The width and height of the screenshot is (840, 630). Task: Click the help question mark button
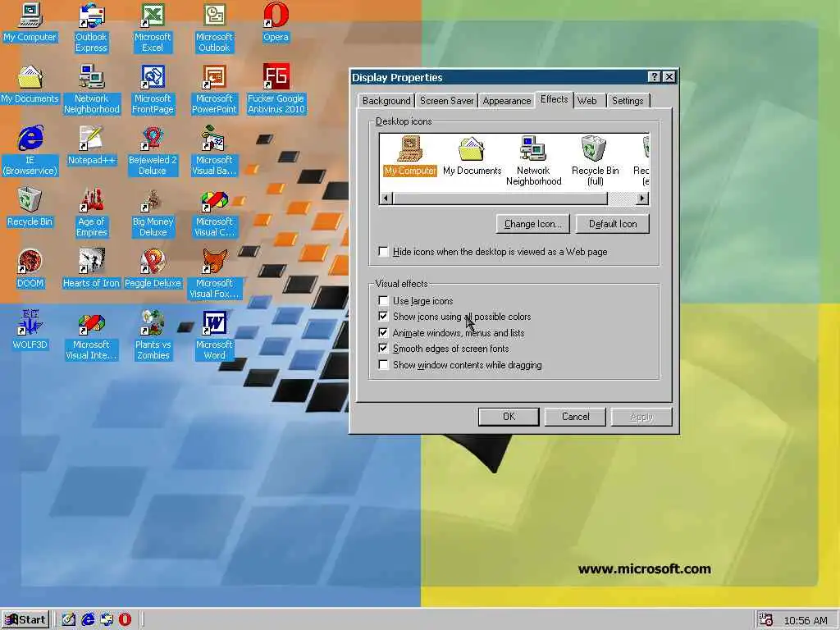654,77
